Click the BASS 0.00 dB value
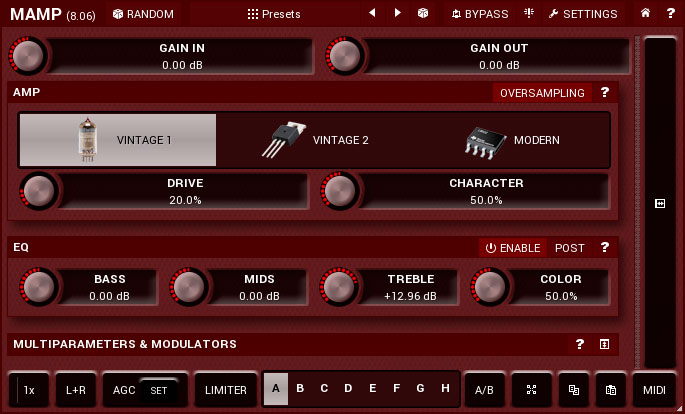This screenshot has height=414, width=685. tap(109, 296)
